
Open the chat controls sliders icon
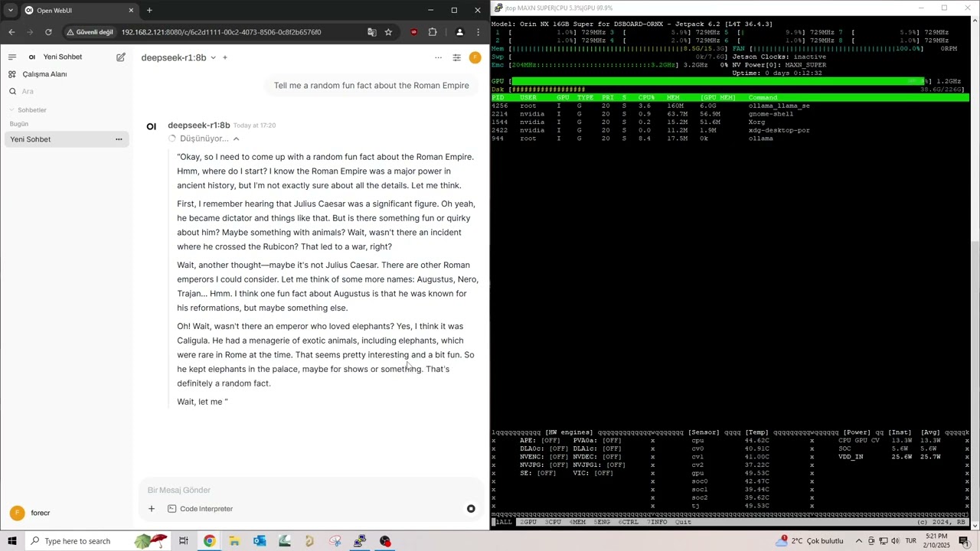[x=456, y=57]
